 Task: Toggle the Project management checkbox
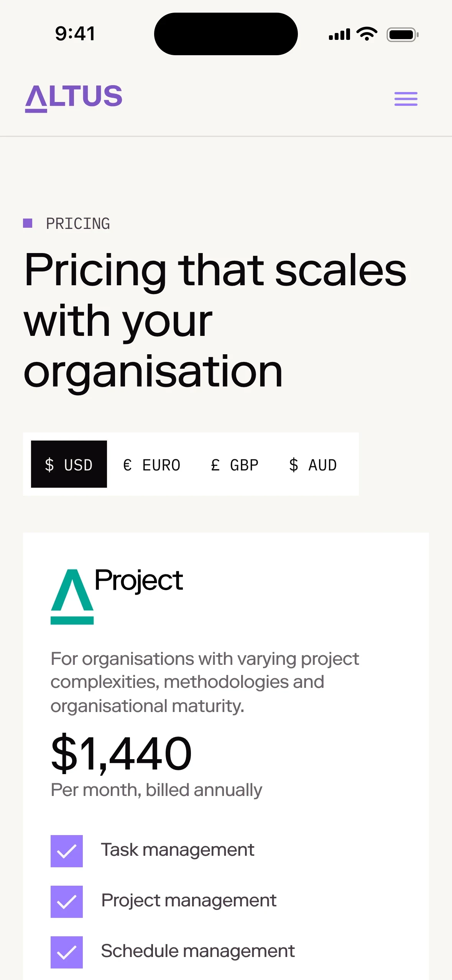pyautogui.click(x=67, y=901)
